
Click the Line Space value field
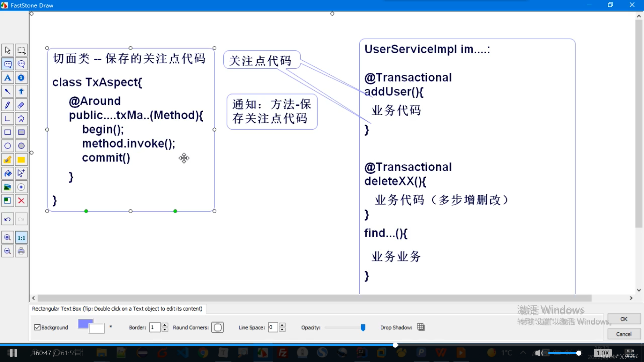(273, 327)
